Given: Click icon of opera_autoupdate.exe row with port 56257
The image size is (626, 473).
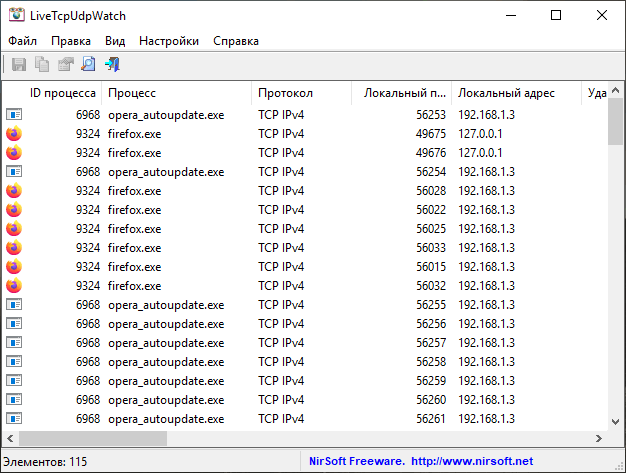Looking at the screenshot, I should (14, 342).
